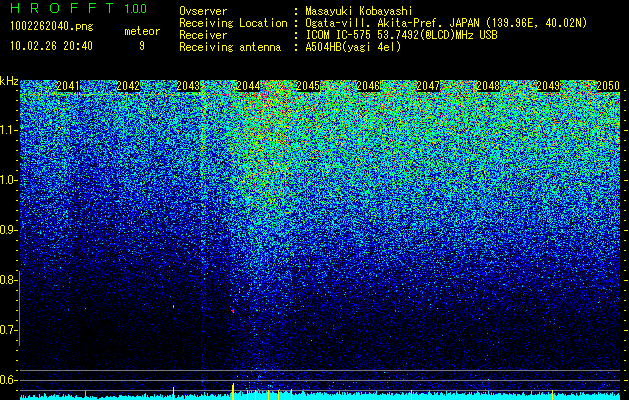Image resolution: width=629 pixels, height=400 pixels.
Task: Click the time marker 2045
Action: tap(308, 86)
